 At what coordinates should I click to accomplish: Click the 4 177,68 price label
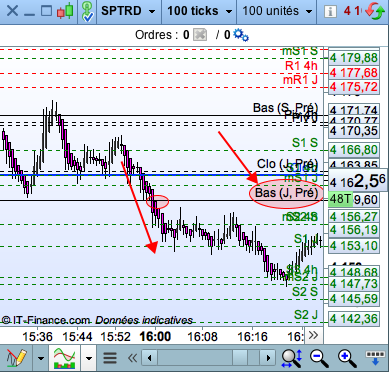click(354, 73)
